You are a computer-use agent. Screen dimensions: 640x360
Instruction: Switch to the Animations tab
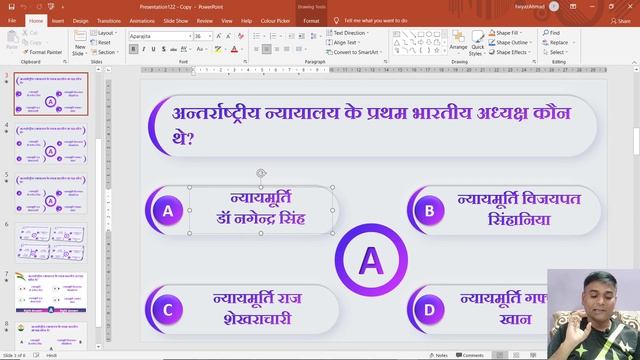pos(142,21)
